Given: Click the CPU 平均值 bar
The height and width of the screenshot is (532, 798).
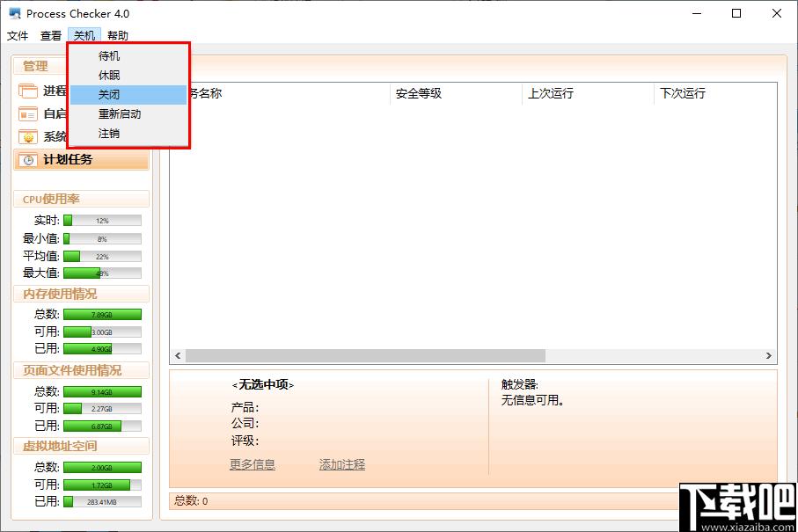Looking at the screenshot, I should [x=102, y=257].
